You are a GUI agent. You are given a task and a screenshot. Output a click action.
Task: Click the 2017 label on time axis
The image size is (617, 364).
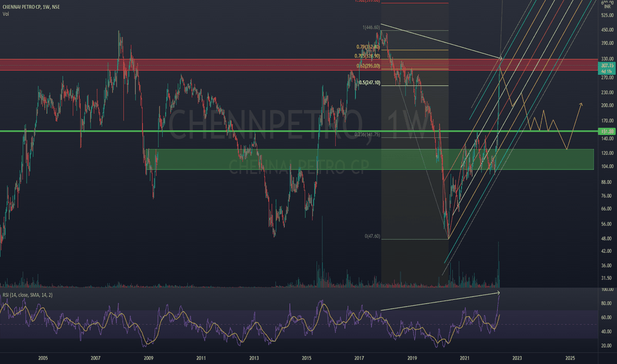(359, 358)
